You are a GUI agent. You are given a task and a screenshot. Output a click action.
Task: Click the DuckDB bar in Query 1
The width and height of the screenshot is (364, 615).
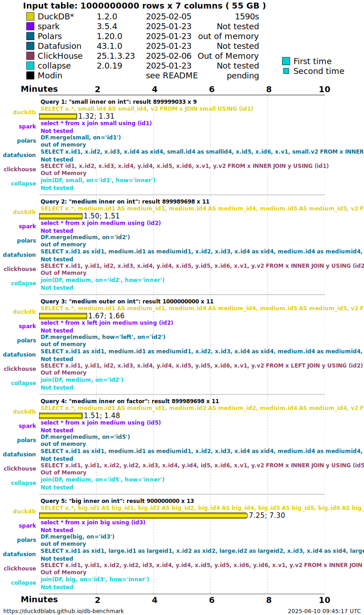coord(58,116)
